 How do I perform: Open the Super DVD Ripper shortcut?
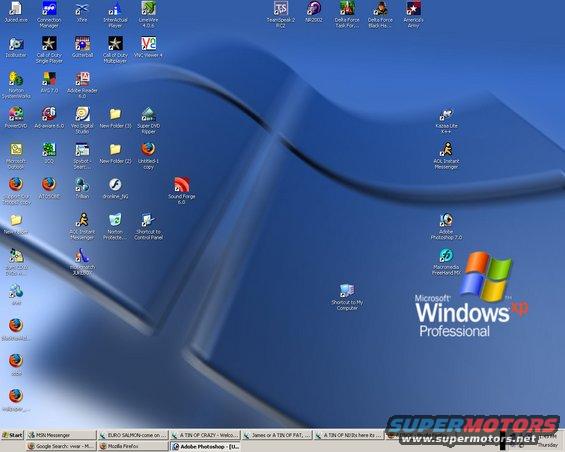point(148,120)
